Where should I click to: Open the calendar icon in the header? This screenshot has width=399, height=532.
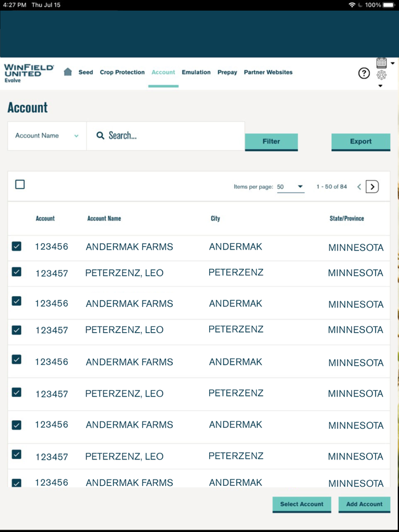[x=382, y=63]
